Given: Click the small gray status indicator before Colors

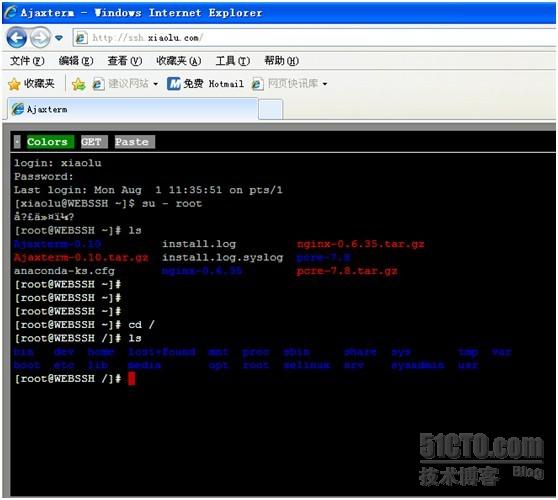Looking at the screenshot, I should click(x=17, y=142).
